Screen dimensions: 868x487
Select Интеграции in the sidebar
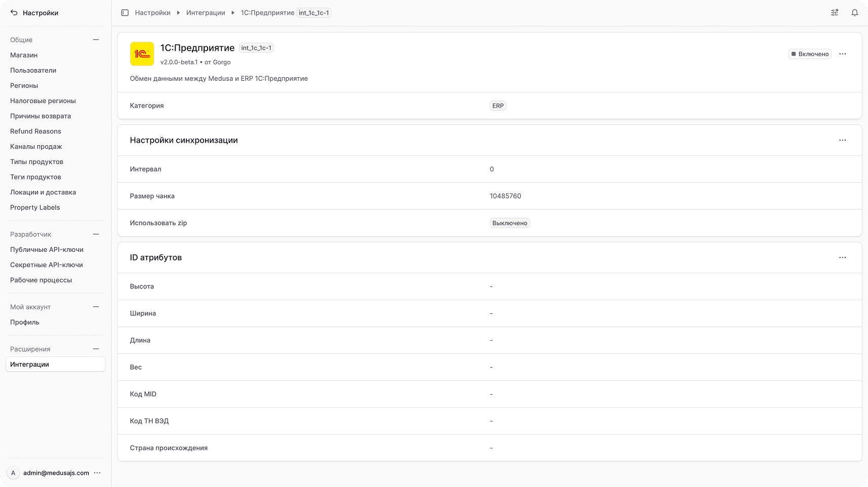[55, 364]
